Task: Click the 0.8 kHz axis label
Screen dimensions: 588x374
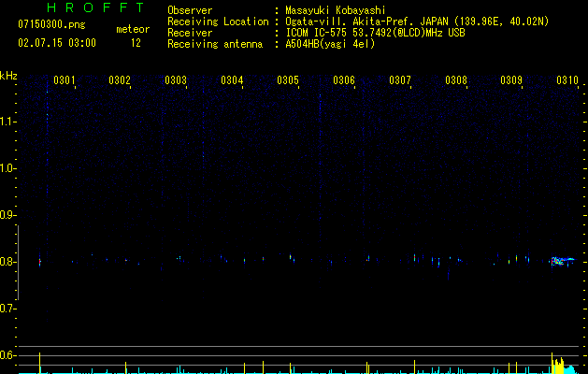Action: (7, 262)
